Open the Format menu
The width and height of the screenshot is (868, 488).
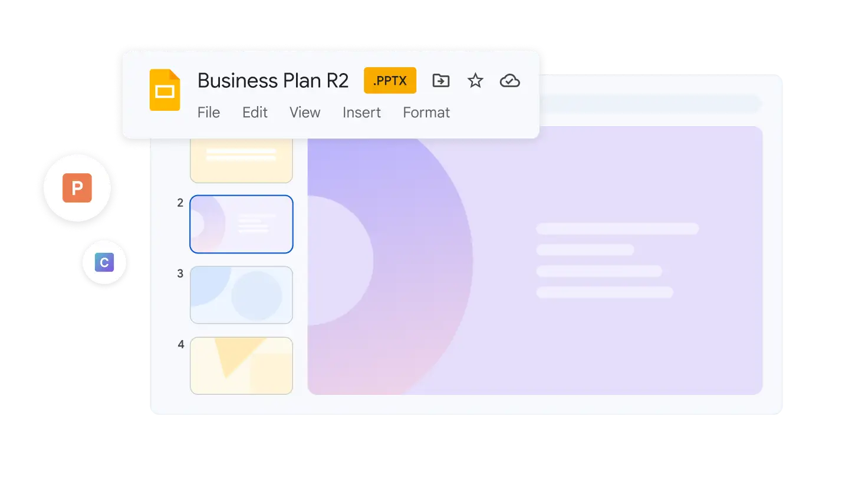[x=426, y=113]
